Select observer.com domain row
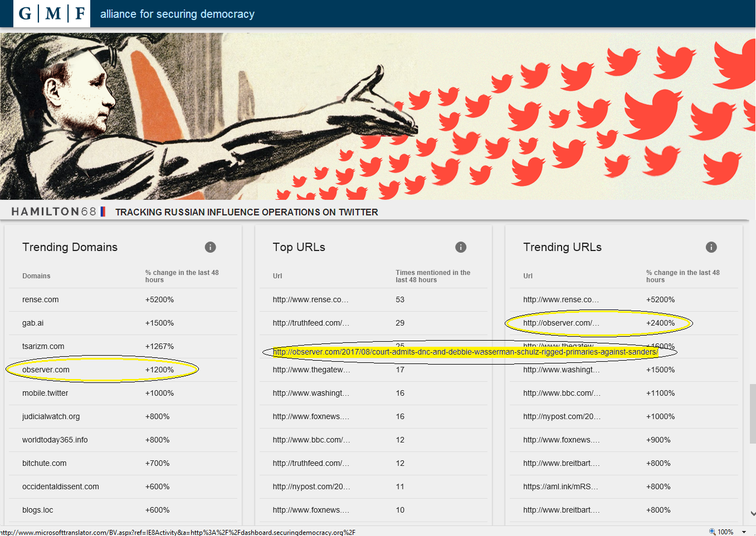This screenshot has width=756, height=536. 123,370
